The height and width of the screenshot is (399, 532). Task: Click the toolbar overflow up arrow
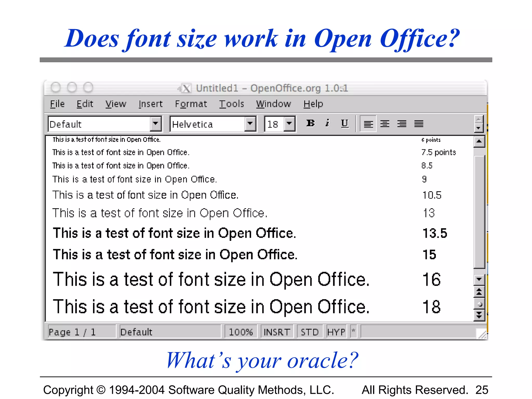coord(478,119)
